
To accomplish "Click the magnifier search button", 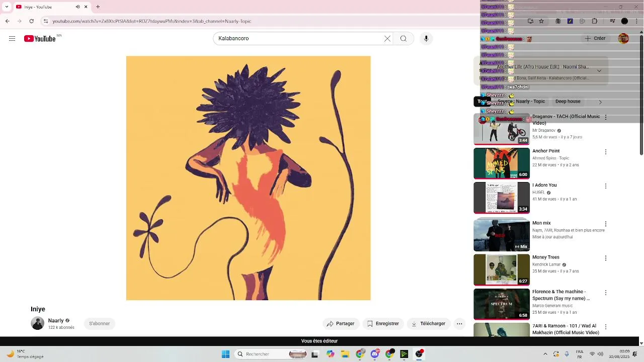I will (x=403, y=39).
